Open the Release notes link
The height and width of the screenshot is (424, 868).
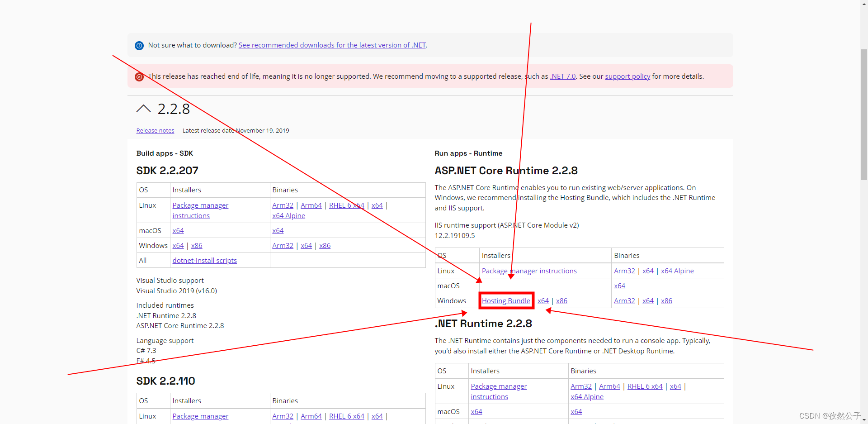pos(155,130)
